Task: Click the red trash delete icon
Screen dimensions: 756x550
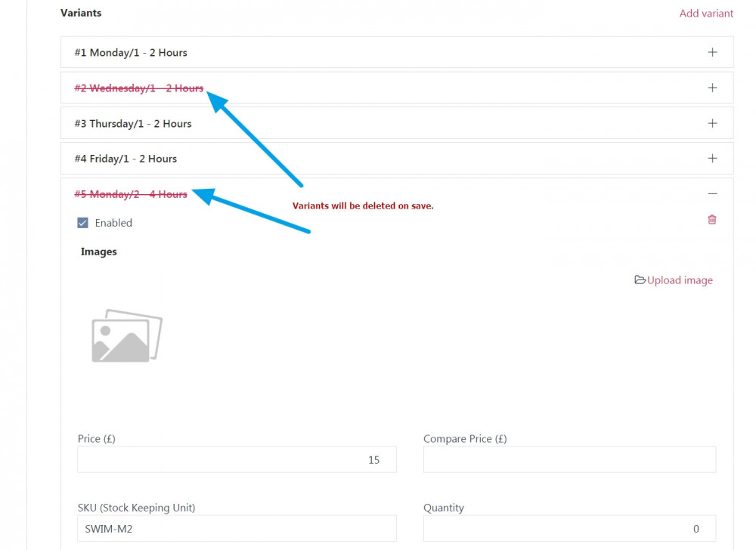Action: (x=711, y=220)
